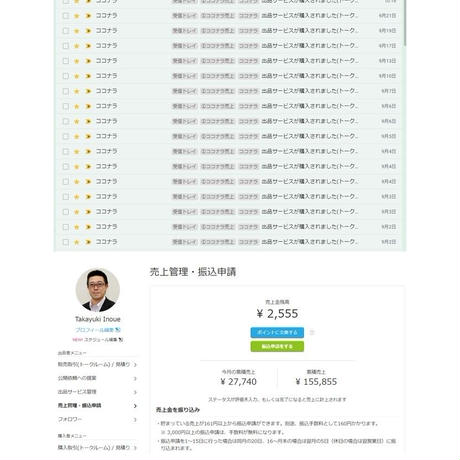Click green 振込申請をする button
460x460 pixels.
[x=277, y=346]
